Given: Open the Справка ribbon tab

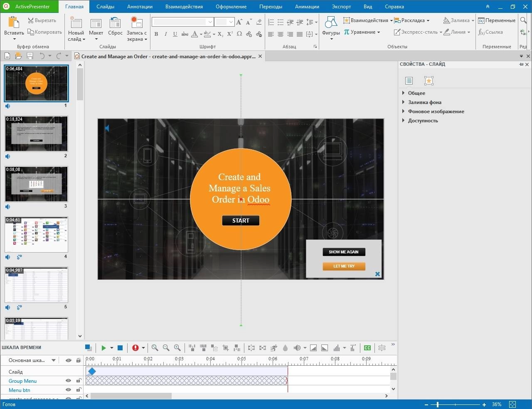Looking at the screenshot, I should [x=394, y=7].
